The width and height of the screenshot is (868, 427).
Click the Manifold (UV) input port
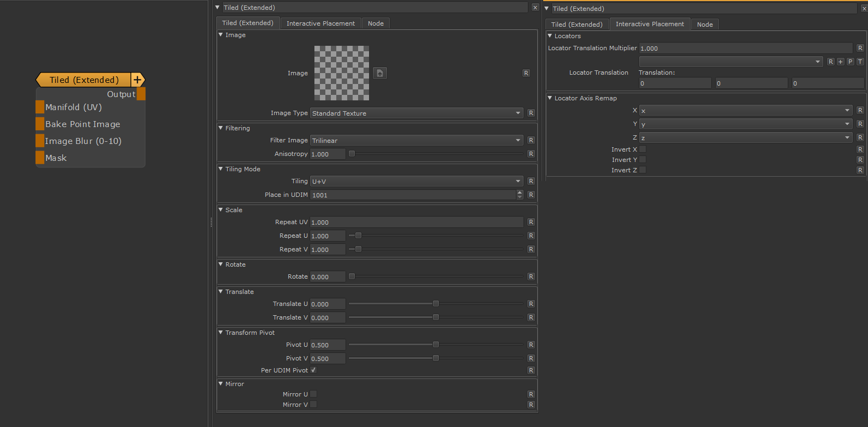coord(40,107)
